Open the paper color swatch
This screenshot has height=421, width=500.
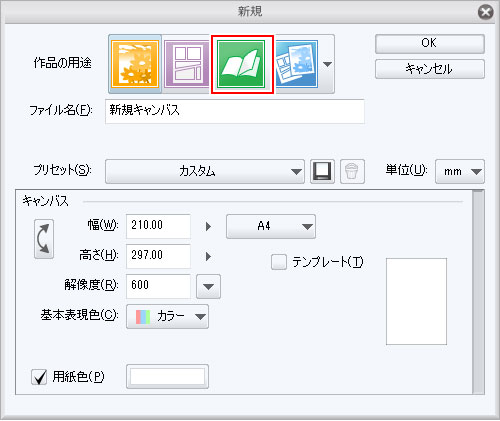[167, 377]
